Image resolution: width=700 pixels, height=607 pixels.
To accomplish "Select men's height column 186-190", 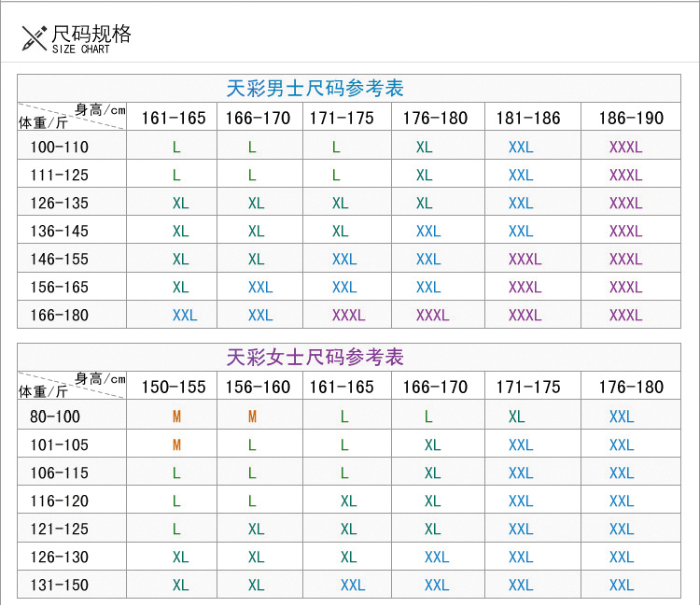I will [631, 119].
